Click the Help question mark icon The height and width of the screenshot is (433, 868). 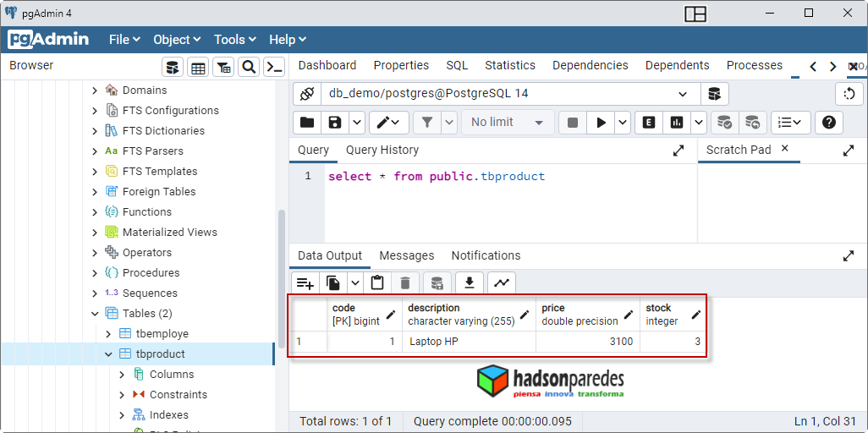click(829, 123)
